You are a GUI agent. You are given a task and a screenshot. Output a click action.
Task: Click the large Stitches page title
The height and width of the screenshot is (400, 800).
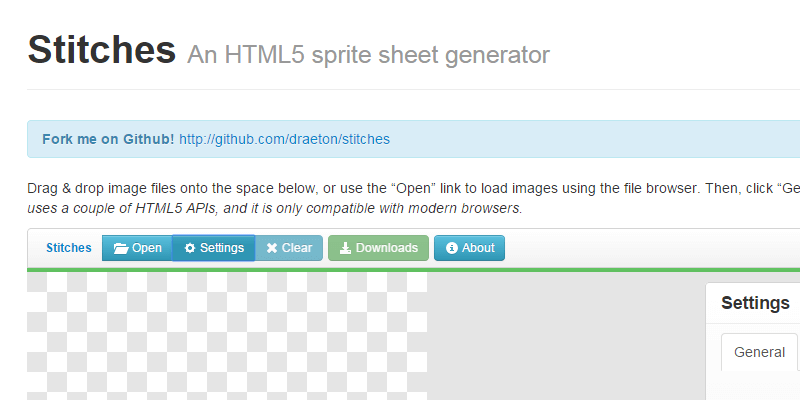click(x=101, y=49)
